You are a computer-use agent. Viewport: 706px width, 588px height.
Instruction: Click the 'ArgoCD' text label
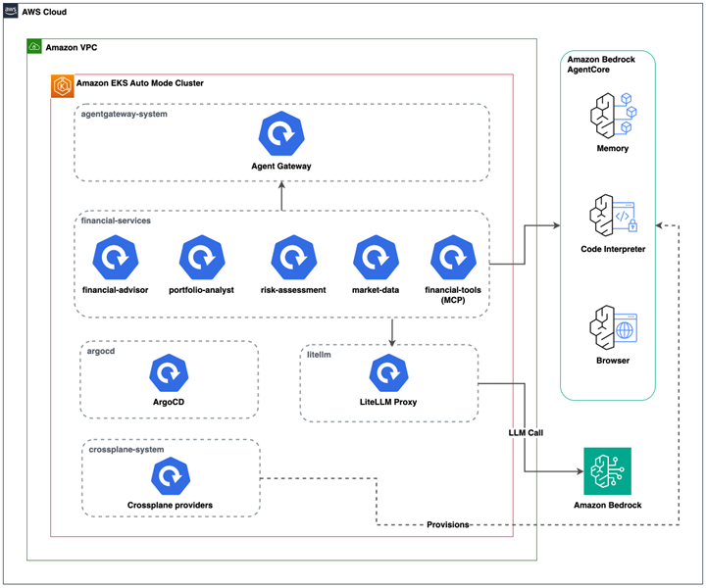[x=169, y=402]
